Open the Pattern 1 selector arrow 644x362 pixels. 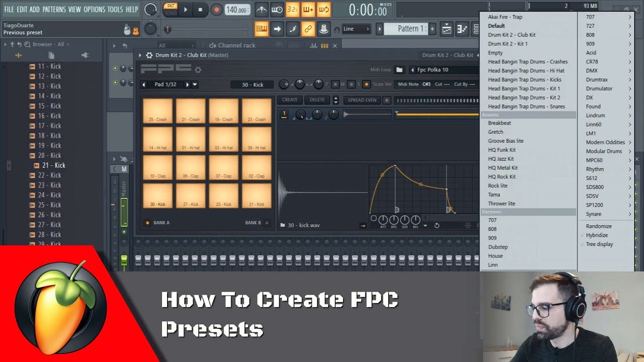[x=380, y=29]
